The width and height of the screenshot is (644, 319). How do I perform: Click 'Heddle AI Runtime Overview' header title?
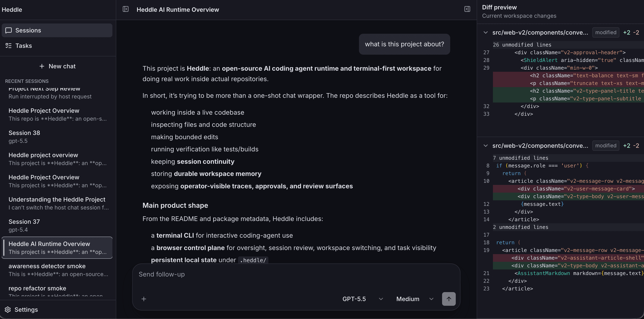[x=178, y=9]
